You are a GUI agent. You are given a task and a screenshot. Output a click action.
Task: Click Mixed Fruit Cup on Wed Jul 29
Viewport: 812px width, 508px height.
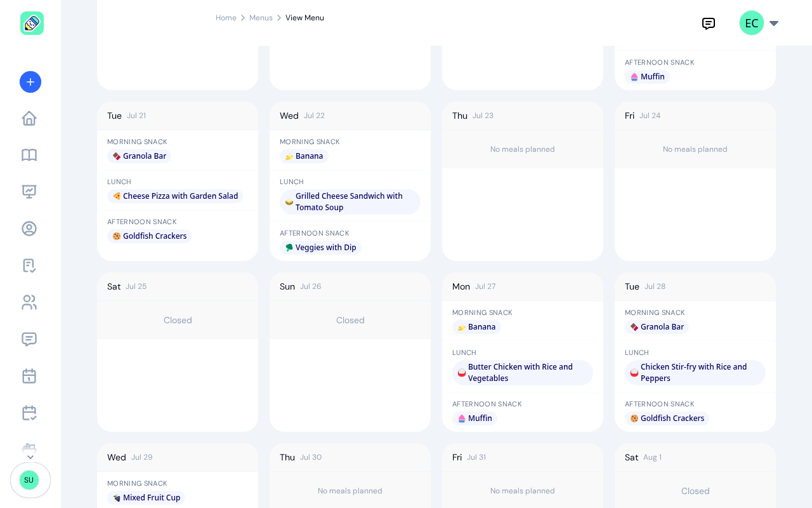[x=146, y=498]
